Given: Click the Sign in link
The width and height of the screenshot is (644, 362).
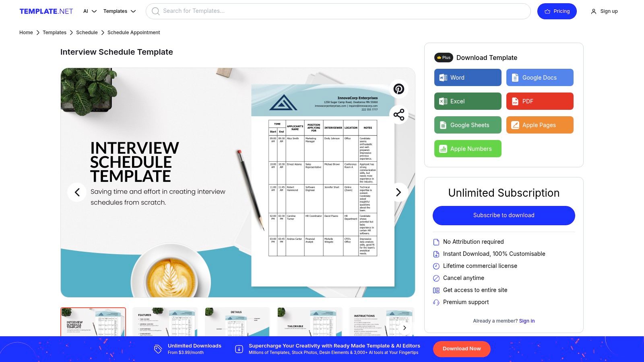Looking at the screenshot, I should (526, 321).
